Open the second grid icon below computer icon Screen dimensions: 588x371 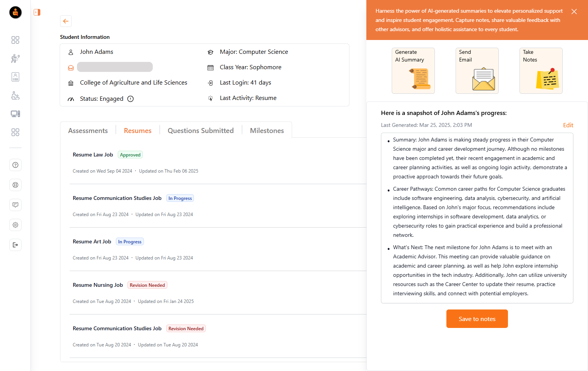pos(15,132)
